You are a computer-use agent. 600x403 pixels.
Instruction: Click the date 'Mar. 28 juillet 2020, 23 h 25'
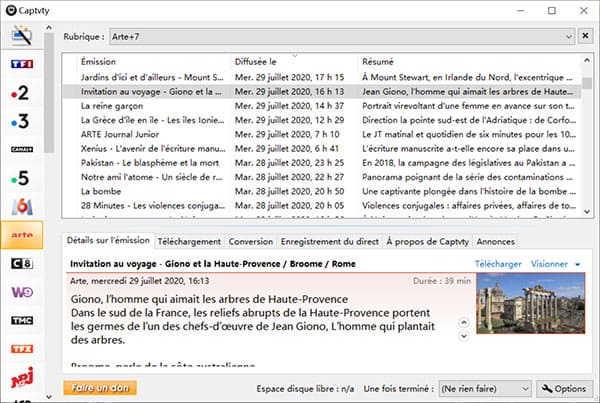click(x=289, y=163)
